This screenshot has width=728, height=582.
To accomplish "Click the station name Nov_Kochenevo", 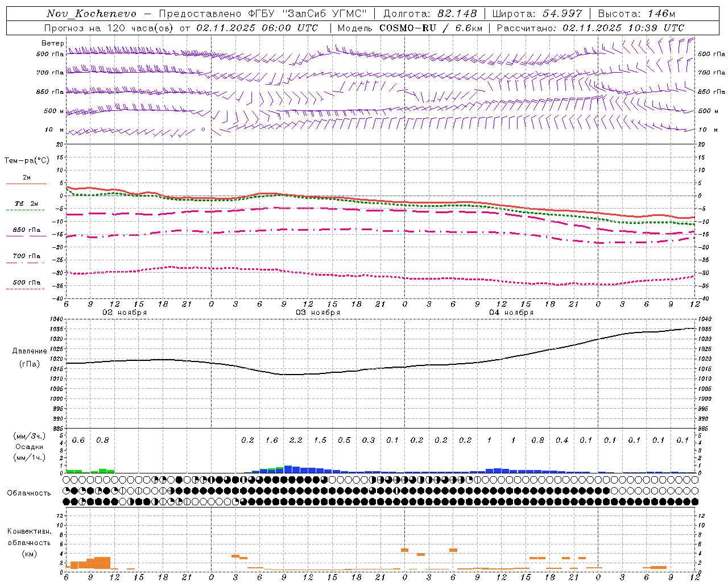I will pos(92,14).
